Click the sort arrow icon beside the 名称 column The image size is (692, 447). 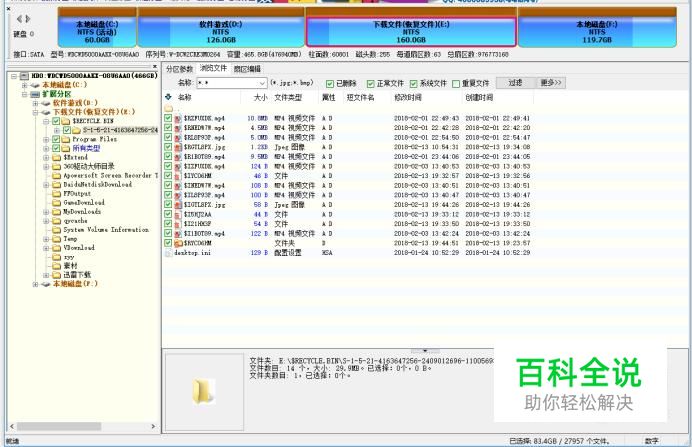click(168, 97)
